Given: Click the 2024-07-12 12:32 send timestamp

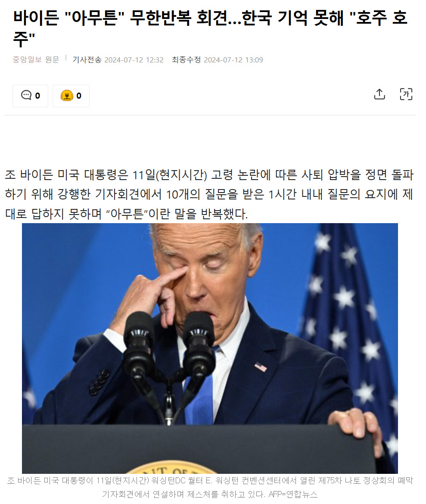Looking at the screenshot, I should 134,60.
